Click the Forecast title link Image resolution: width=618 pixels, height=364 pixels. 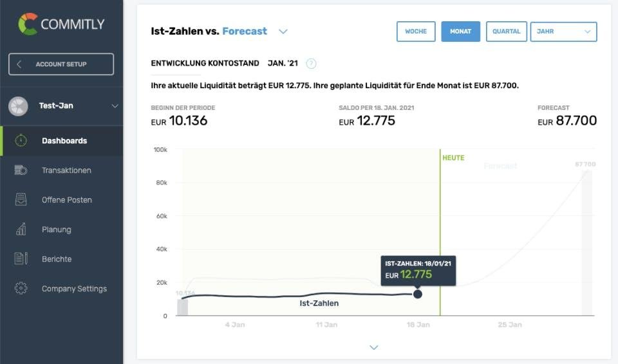[245, 31]
